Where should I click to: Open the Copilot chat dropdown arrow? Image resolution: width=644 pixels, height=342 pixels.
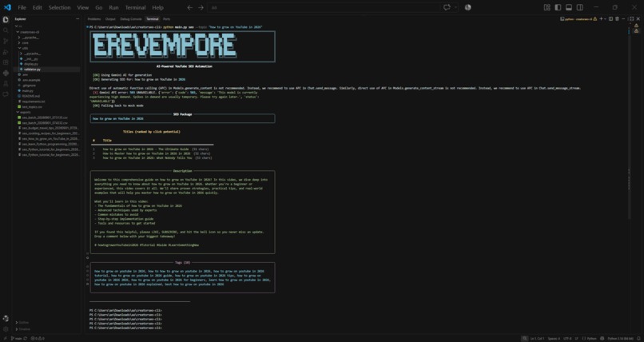coord(455,7)
